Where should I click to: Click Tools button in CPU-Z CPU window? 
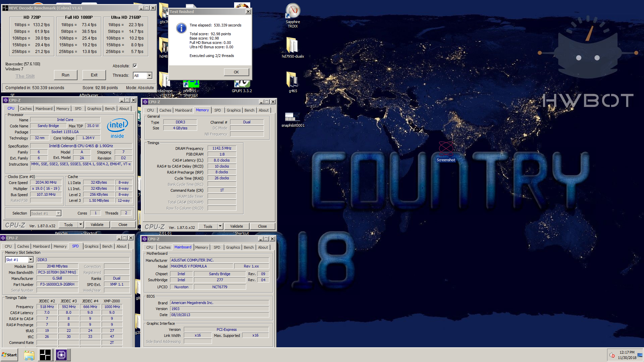point(68,225)
